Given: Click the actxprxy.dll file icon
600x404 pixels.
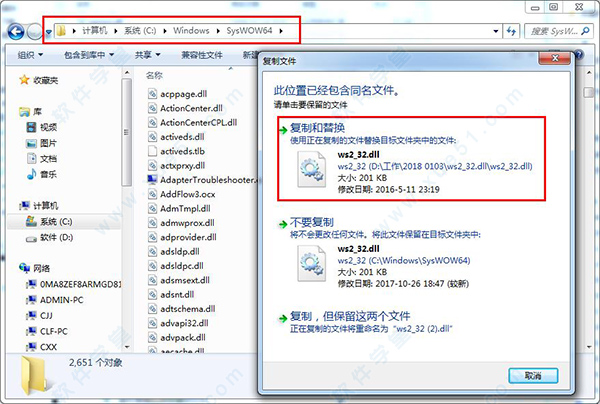Looking at the screenshot, I should (x=152, y=166).
